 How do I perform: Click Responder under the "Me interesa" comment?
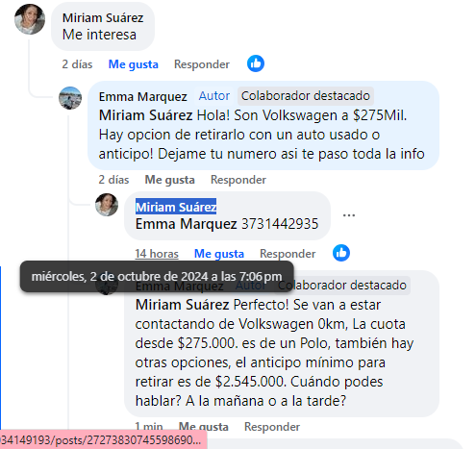(202, 64)
